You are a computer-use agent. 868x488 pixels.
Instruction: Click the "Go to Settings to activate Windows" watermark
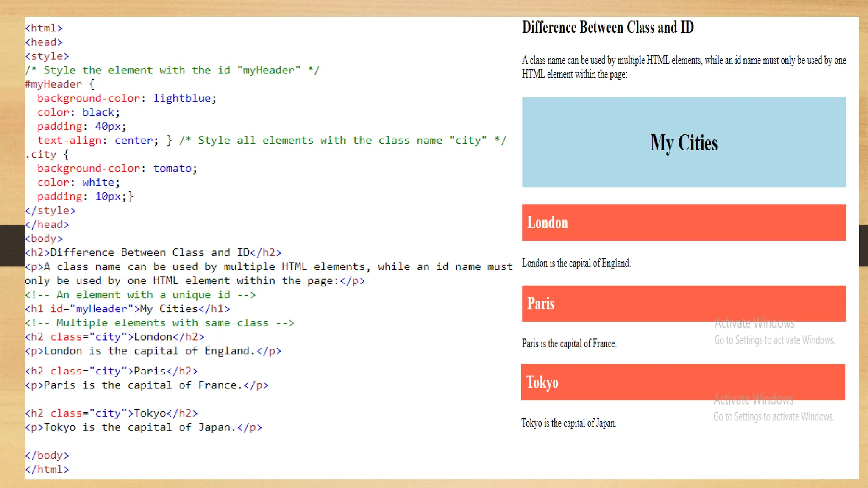point(774,340)
